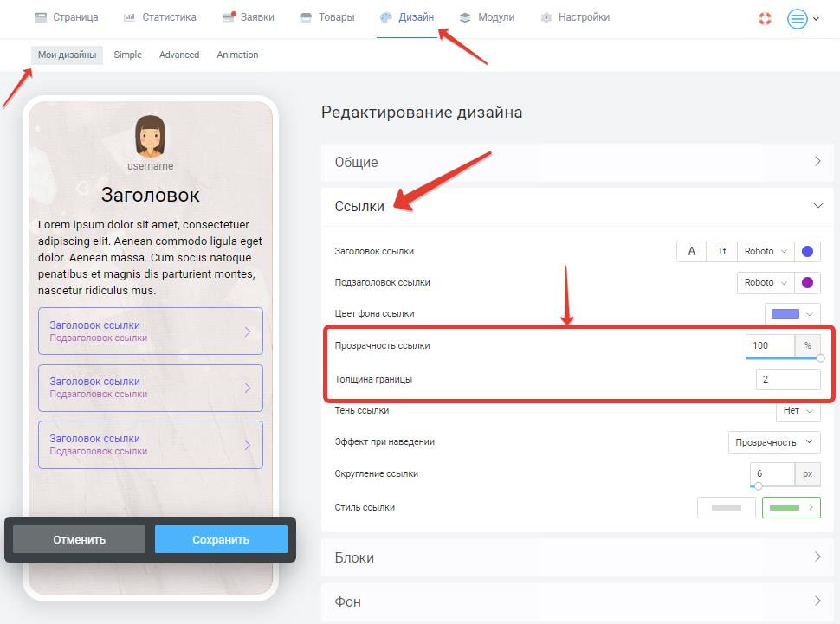
Task: Click the Скругление ссылки value field
Action: point(772,473)
